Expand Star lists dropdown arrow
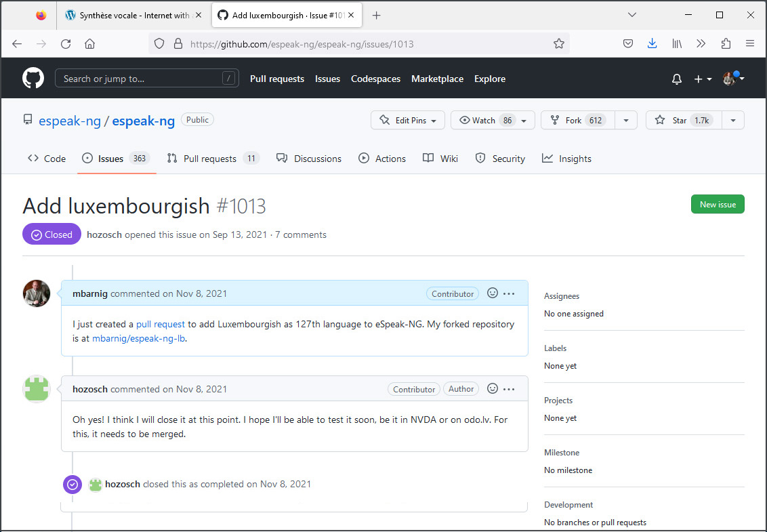 [732, 121]
